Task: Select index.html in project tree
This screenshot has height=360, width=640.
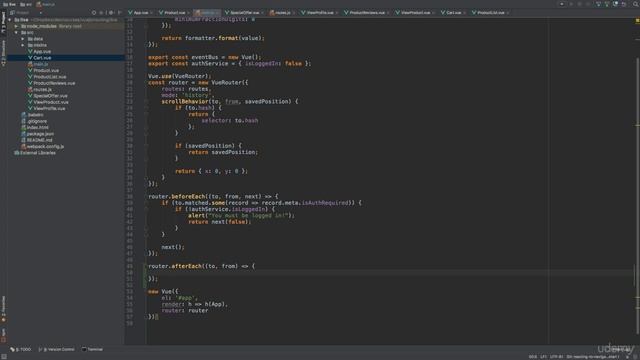Action: (35, 127)
